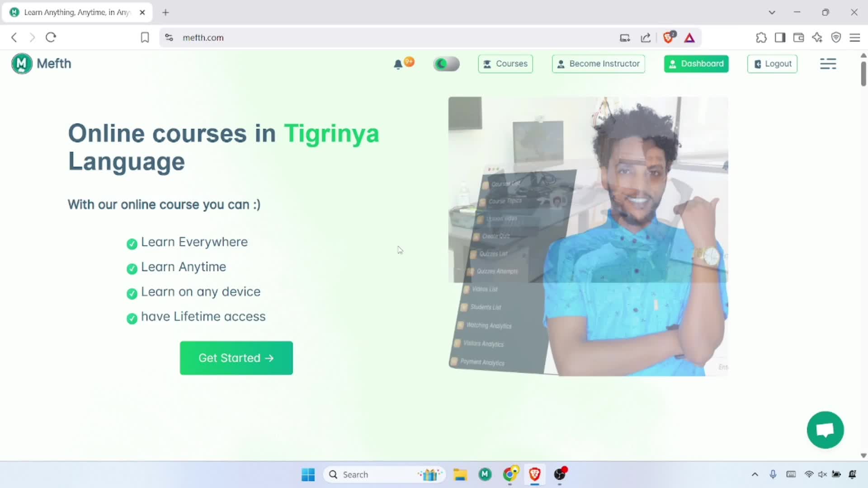Open the tab search dropdown arrow

(772, 12)
